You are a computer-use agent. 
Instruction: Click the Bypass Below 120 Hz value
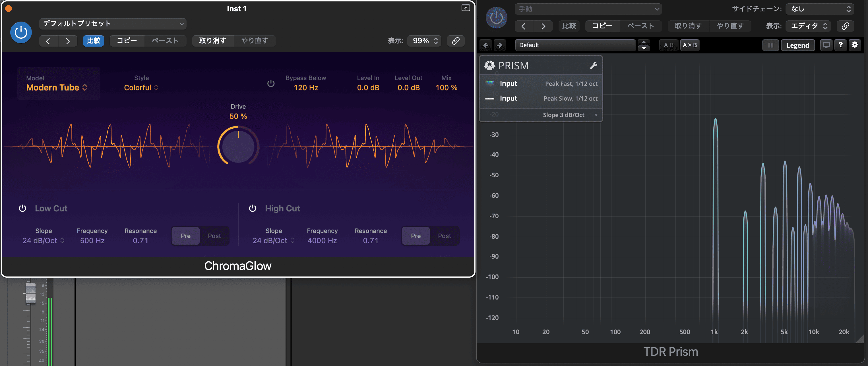pyautogui.click(x=306, y=88)
